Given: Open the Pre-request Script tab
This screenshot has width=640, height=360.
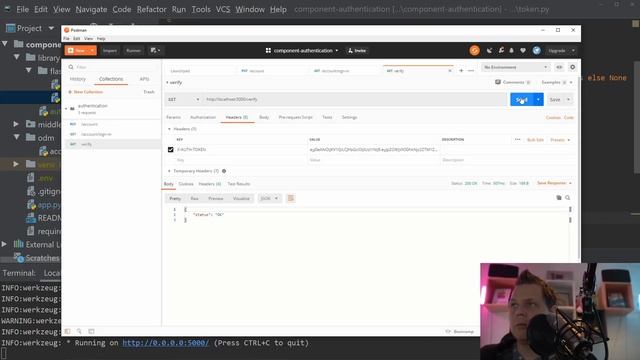Looking at the screenshot, I should tap(296, 118).
